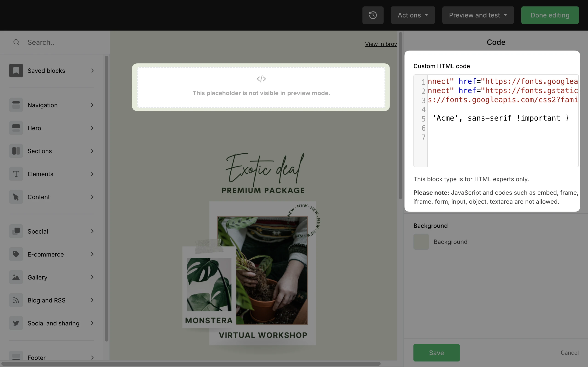Click the Saved blocks bookmark icon

tap(16, 70)
